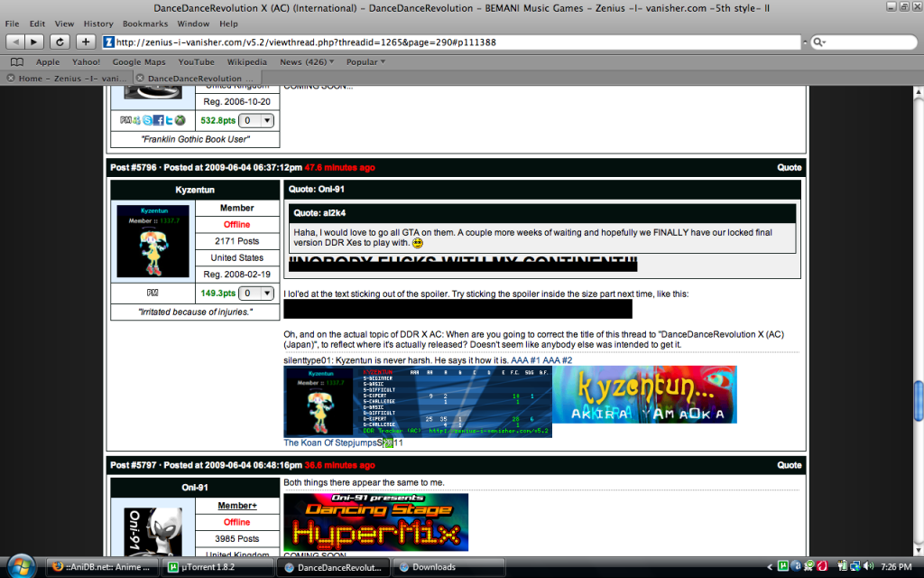Open the Help menu

(x=228, y=23)
